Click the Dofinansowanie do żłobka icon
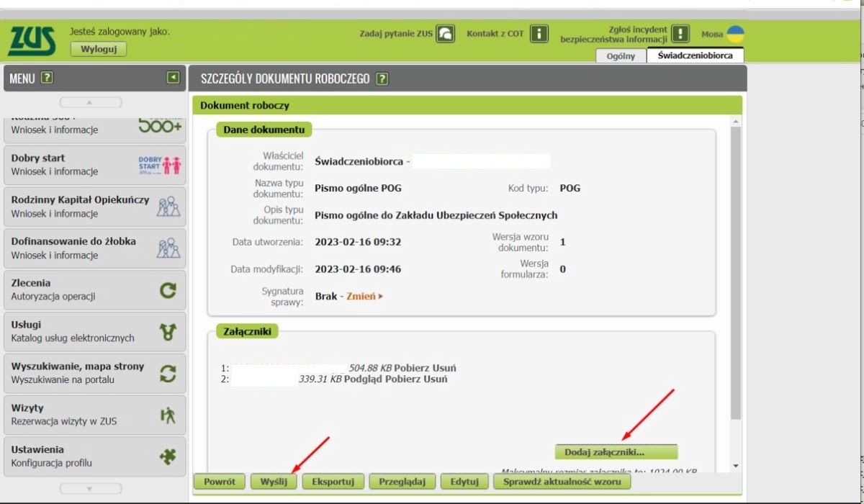 point(168,248)
